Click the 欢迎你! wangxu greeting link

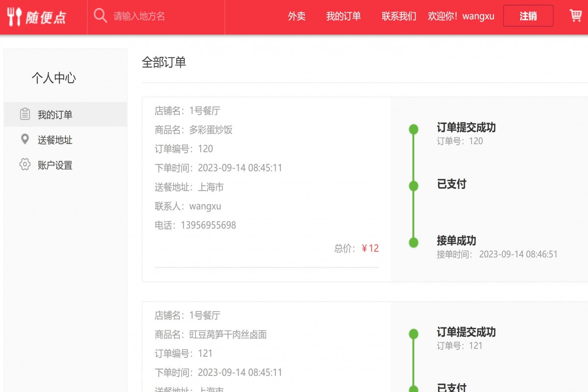[x=461, y=16]
